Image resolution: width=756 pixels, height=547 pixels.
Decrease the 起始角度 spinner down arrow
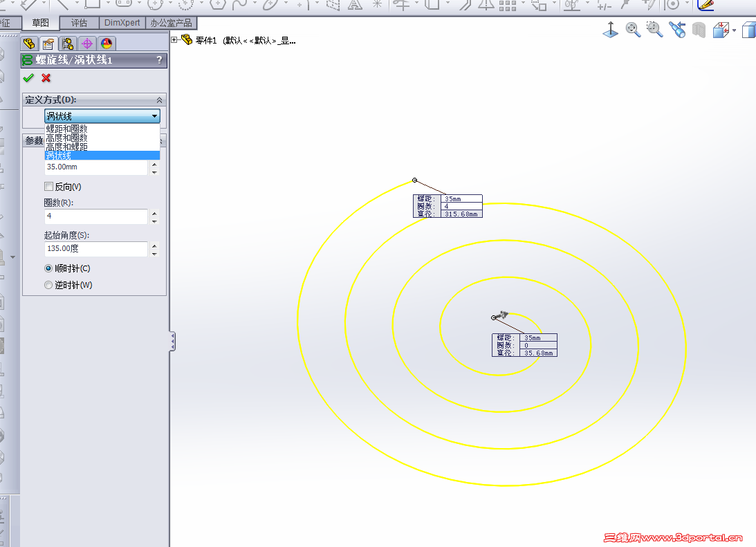[x=154, y=254]
